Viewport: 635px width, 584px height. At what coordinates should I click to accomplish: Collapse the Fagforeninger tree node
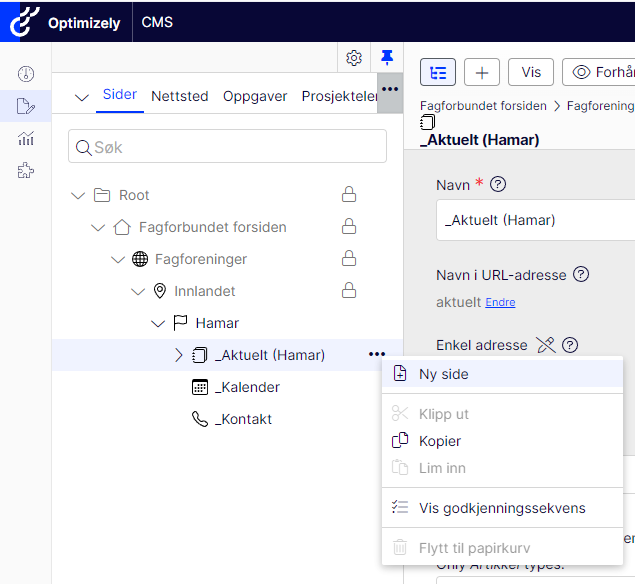(x=118, y=259)
